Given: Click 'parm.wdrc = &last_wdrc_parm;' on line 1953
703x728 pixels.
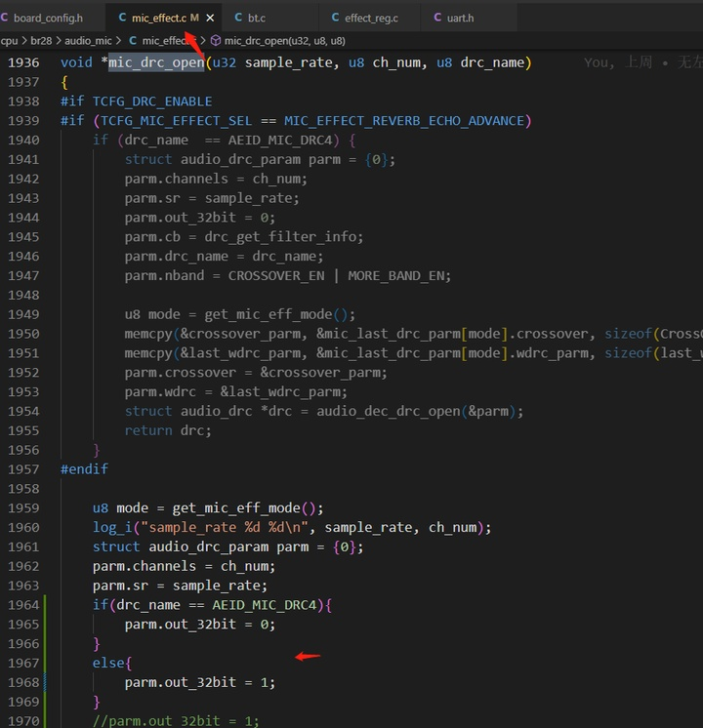Looking at the screenshot, I should (235, 392).
